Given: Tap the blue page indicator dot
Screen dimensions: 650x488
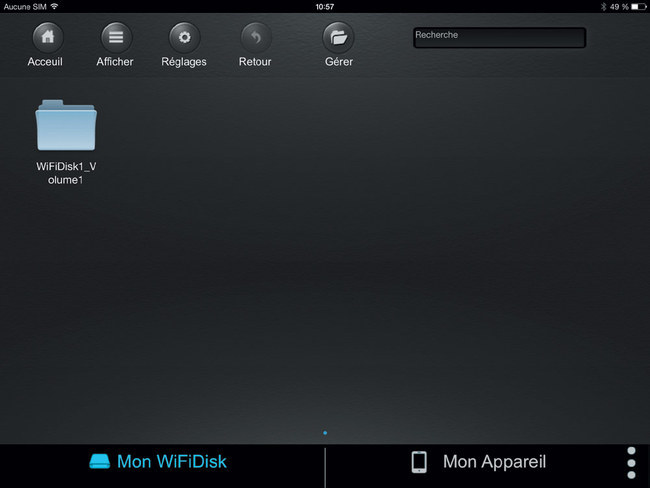Looking at the screenshot, I should click(325, 433).
